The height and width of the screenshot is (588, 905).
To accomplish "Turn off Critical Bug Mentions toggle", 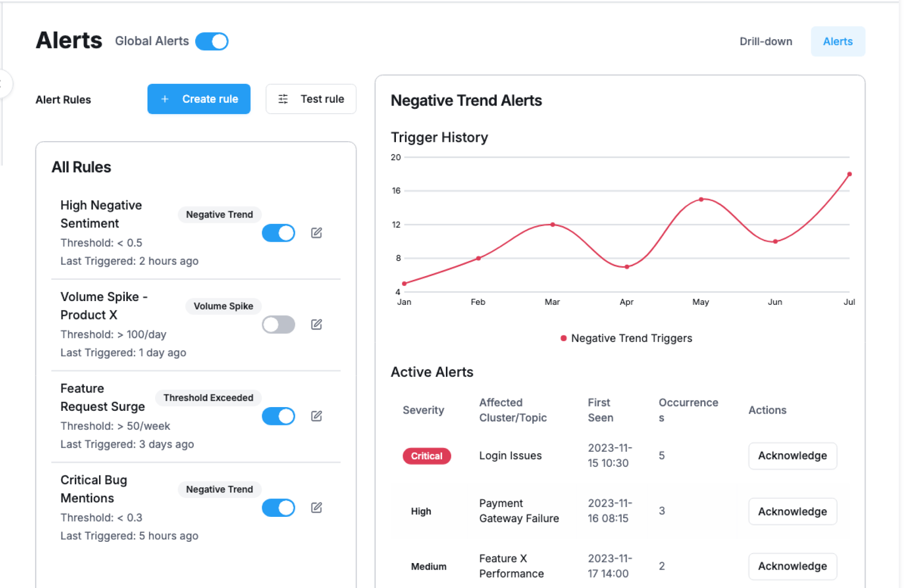I will tap(279, 507).
